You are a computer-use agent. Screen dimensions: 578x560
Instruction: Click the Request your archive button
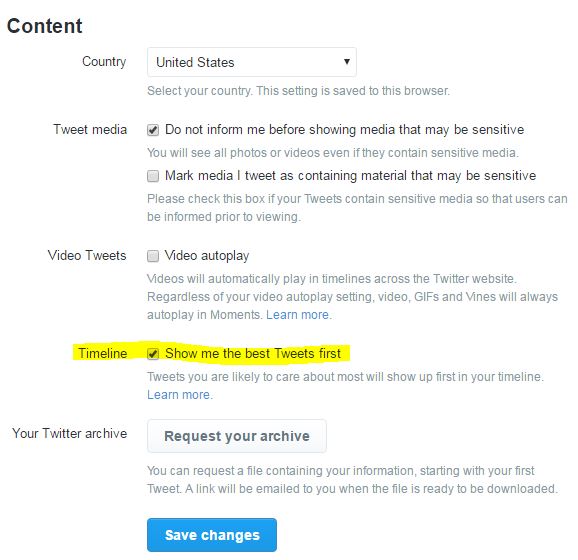(237, 436)
